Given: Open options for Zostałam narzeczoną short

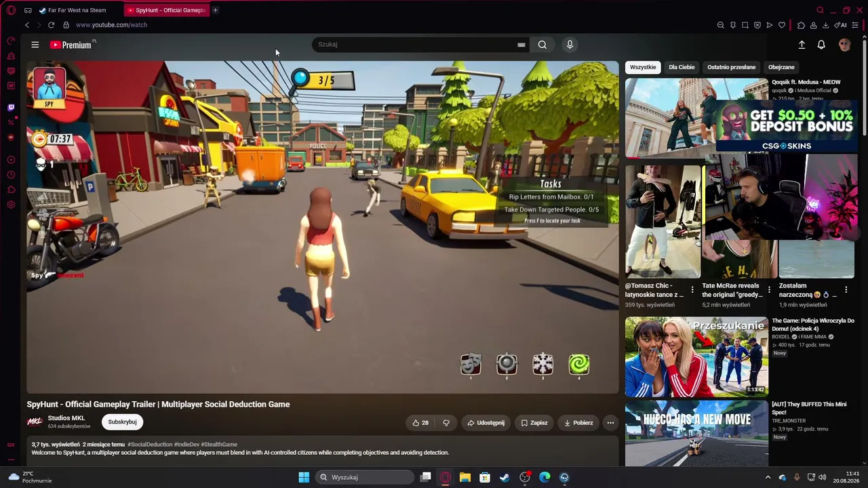Looking at the screenshot, I should pos(846,289).
